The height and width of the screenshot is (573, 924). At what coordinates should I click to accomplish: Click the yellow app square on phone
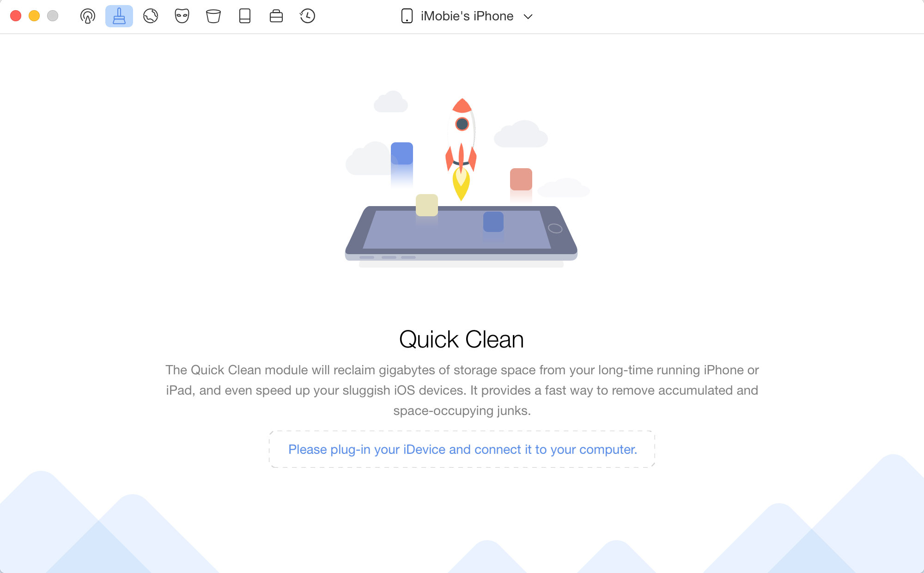[427, 205]
